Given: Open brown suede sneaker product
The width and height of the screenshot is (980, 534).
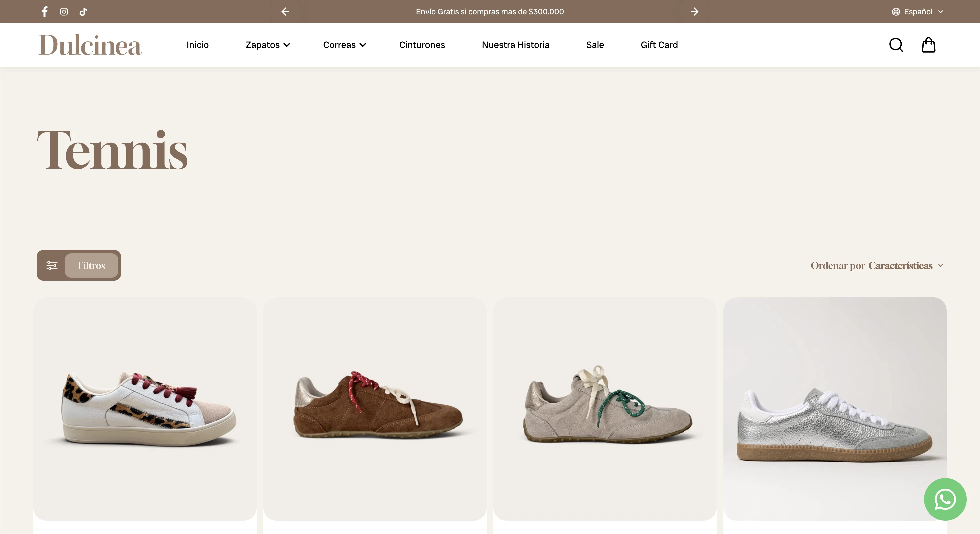Looking at the screenshot, I should point(375,409).
